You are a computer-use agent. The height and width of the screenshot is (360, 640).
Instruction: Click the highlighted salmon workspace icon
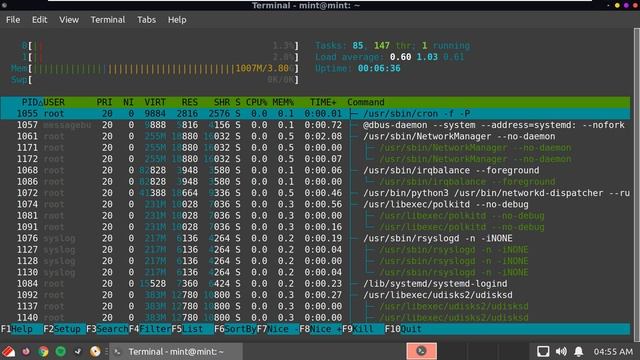click(421, 351)
